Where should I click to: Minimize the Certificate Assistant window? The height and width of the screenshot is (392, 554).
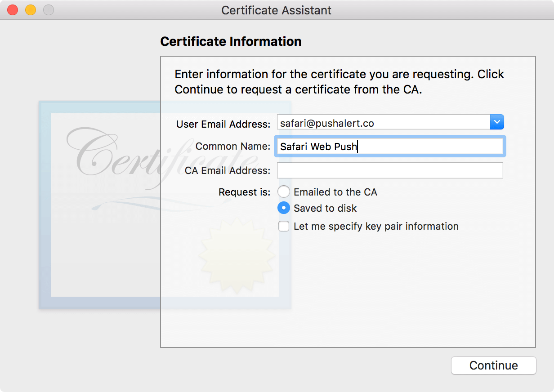pos(31,10)
